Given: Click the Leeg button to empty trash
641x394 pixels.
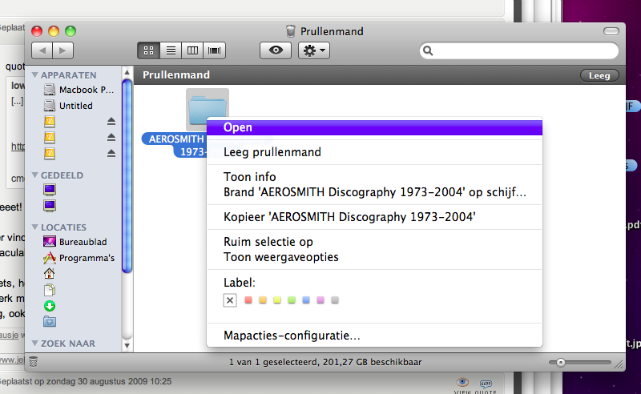Looking at the screenshot, I should point(599,76).
